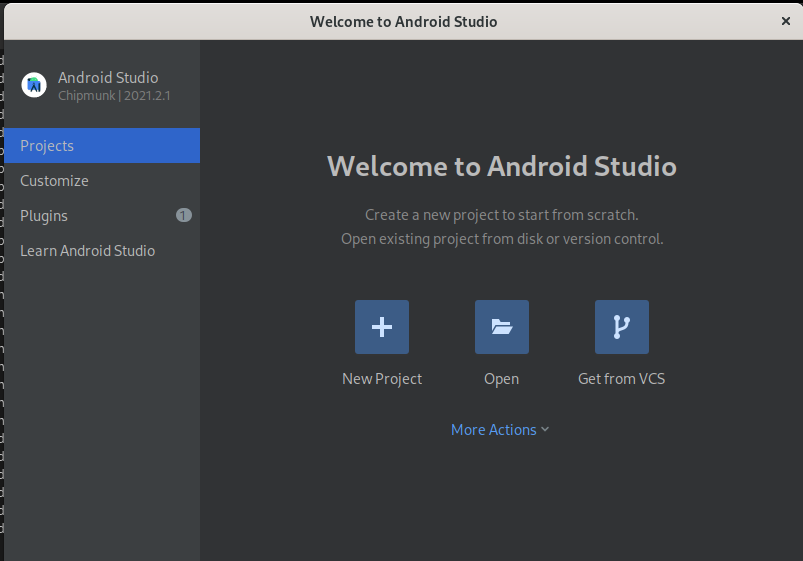Click the window title bar text
This screenshot has height=561, width=803.
403,22
